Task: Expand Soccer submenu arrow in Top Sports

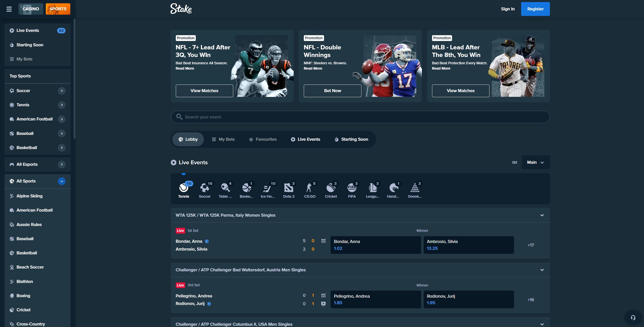Action: (62, 91)
